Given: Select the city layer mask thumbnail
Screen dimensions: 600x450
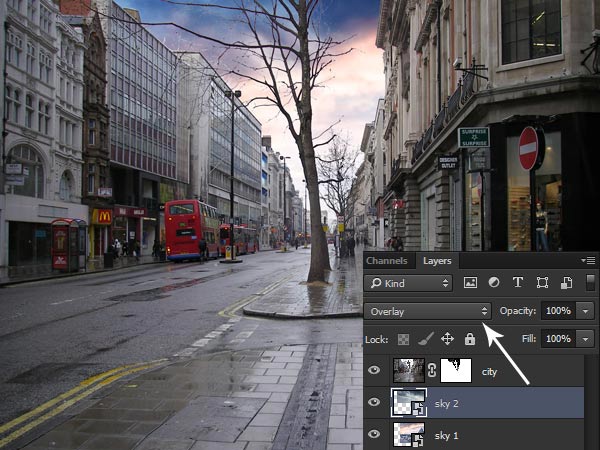Looking at the screenshot, I should pyautogui.click(x=455, y=371).
